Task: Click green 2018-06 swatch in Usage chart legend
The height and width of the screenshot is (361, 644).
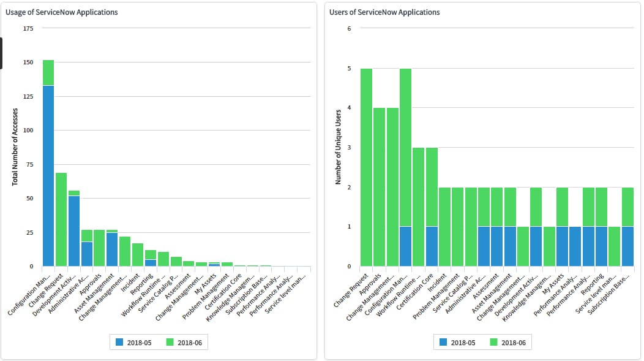Action: 170,342
